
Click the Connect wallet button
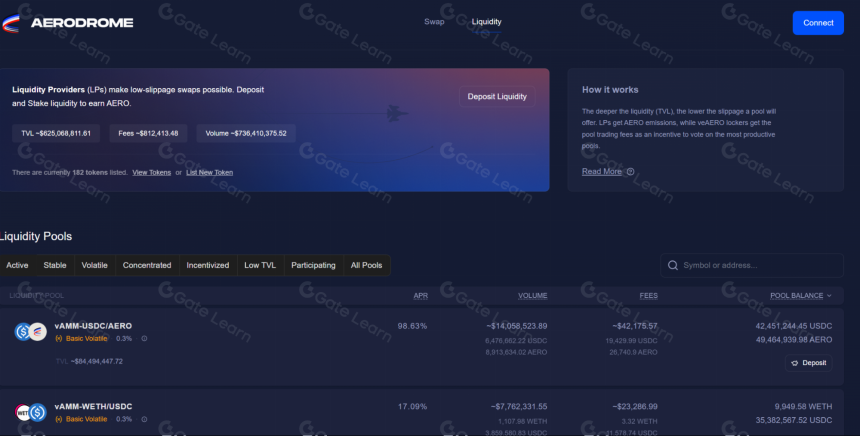coord(818,23)
